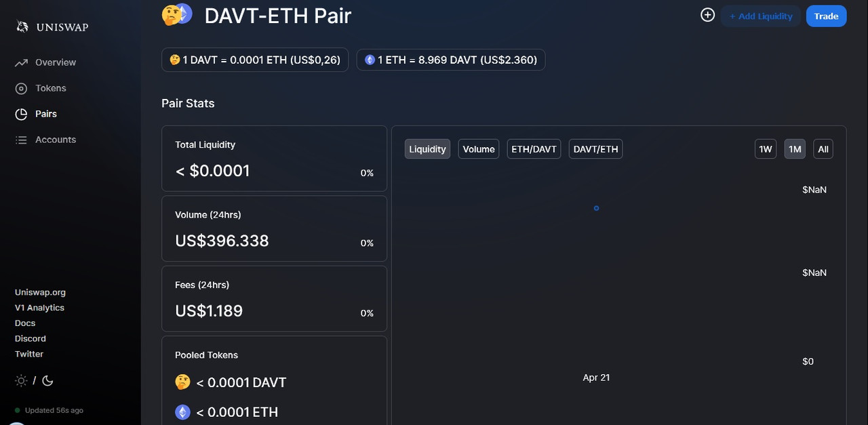Click the Pooled Tokens label
868x425 pixels.
(206, 355)
